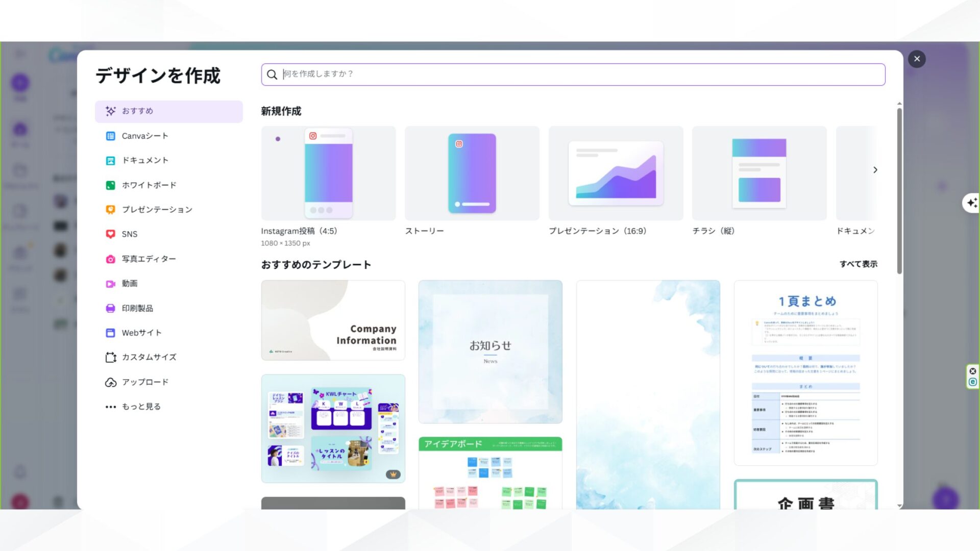980x551 pixels.
Task: Select the Company Information template thumbnail
Action: 332,320
